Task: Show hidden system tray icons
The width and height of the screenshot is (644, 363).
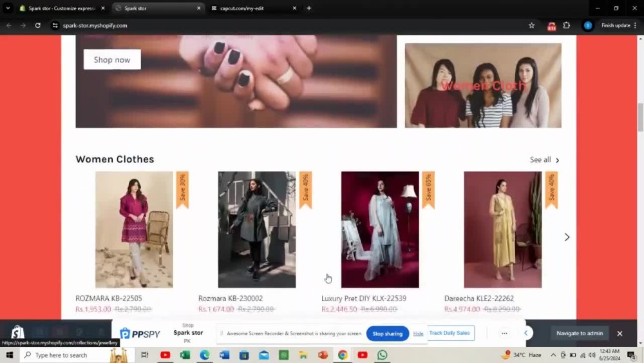Action: (553, 355)
